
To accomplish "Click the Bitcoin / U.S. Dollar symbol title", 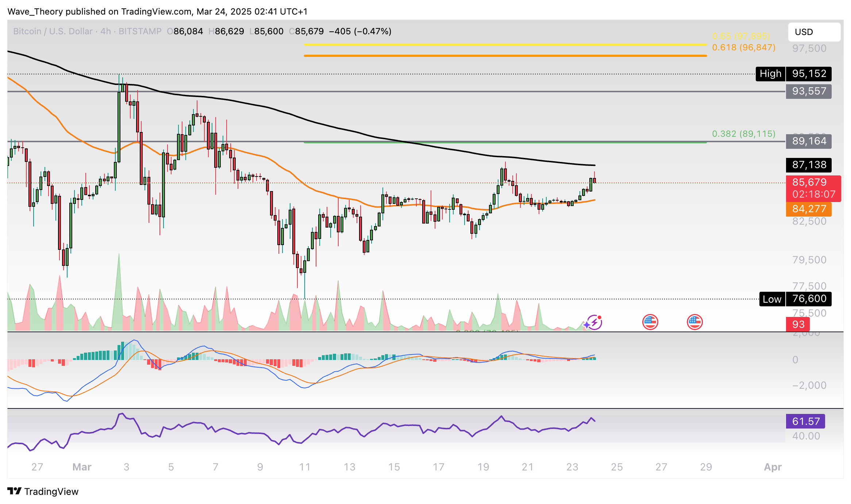I will click(53, 31).
